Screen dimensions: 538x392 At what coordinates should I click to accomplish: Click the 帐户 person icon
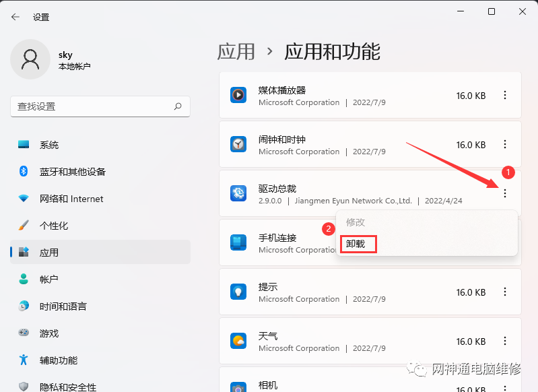[24, 279]
